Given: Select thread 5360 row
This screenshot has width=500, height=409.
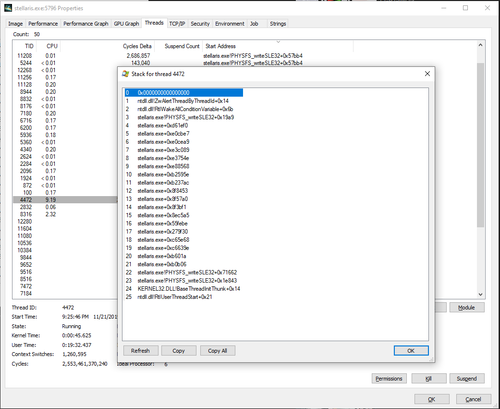Looking at the screenshot, I should pyautogui.click(x=65, y=142).
